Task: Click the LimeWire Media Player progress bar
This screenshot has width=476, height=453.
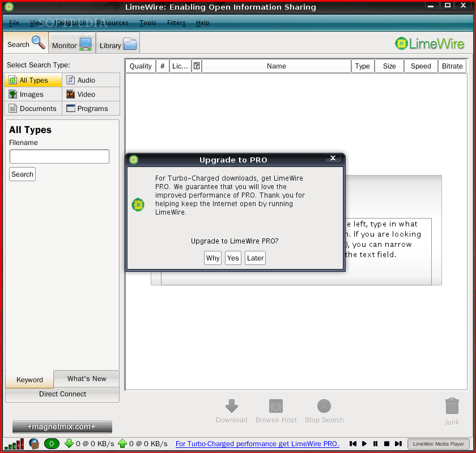Action: [x=439, y=444]
